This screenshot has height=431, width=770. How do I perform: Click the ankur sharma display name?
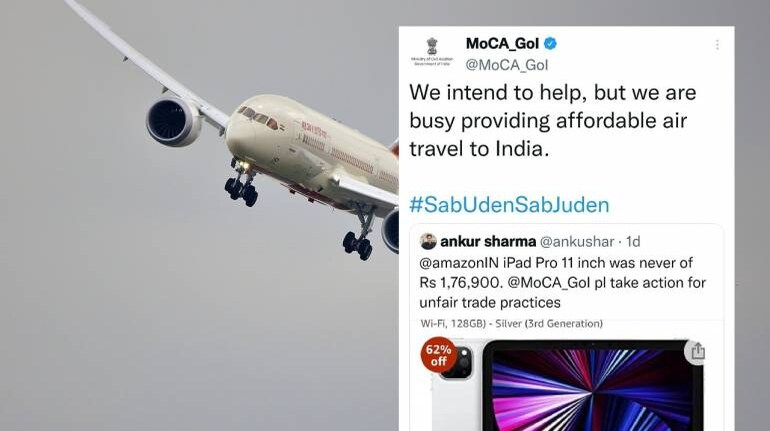[488, 242]
